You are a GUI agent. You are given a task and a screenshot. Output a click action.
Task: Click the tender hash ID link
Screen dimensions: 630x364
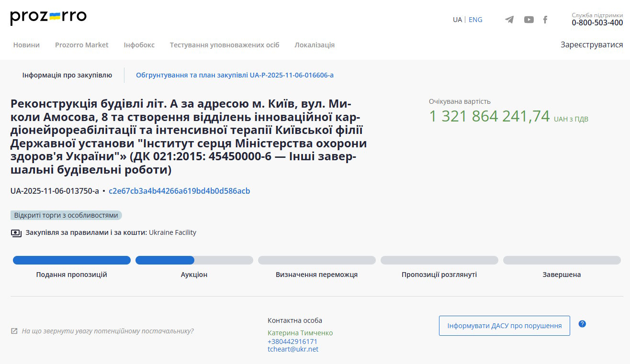pyautogui.click(x=179, y=191)
